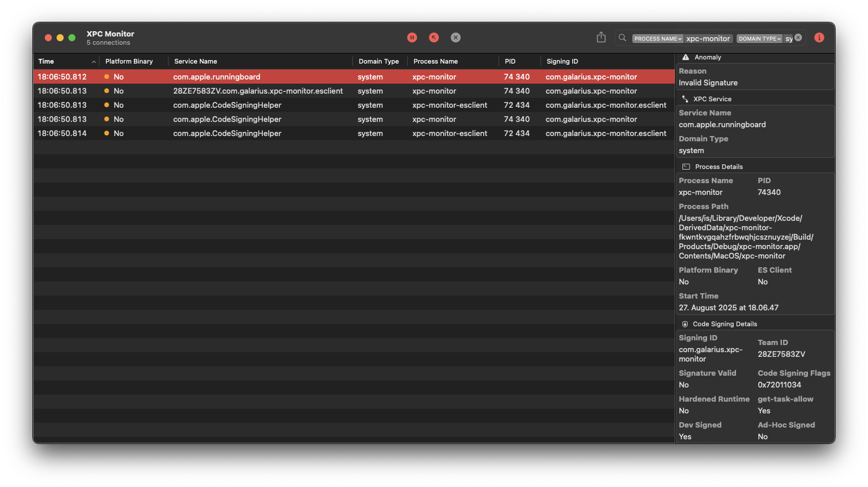Open the share/export menu

(601, 38)
